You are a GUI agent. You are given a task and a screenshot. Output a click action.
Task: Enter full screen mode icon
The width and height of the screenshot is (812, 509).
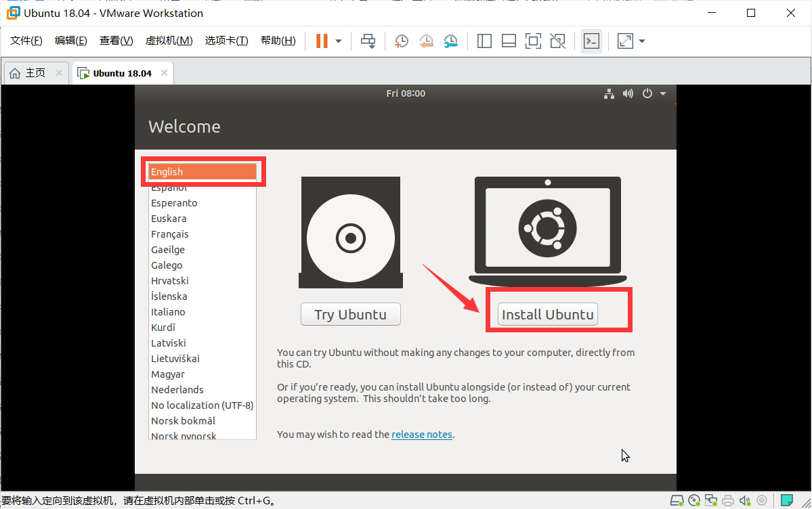[x=533, y=41]
